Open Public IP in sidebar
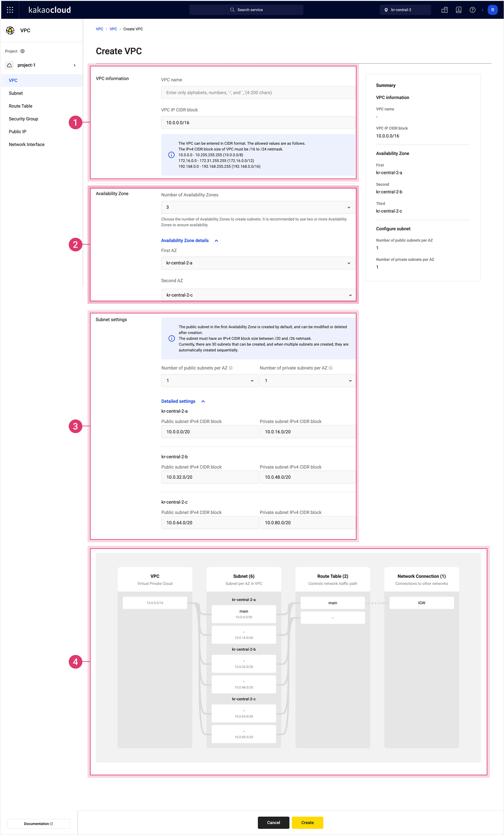This screenshot has height=835, width=504. (x=42, y=132)
